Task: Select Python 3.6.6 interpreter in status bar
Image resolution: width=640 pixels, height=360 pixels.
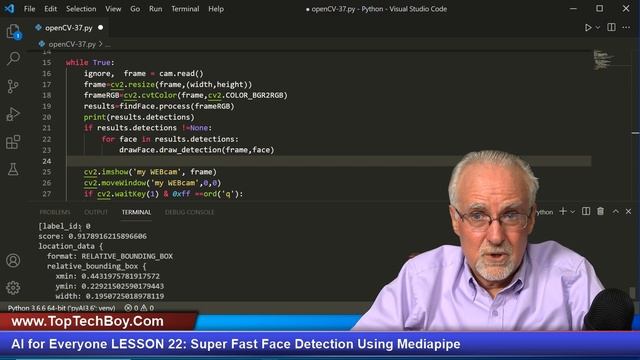Action: click(62, 308)
